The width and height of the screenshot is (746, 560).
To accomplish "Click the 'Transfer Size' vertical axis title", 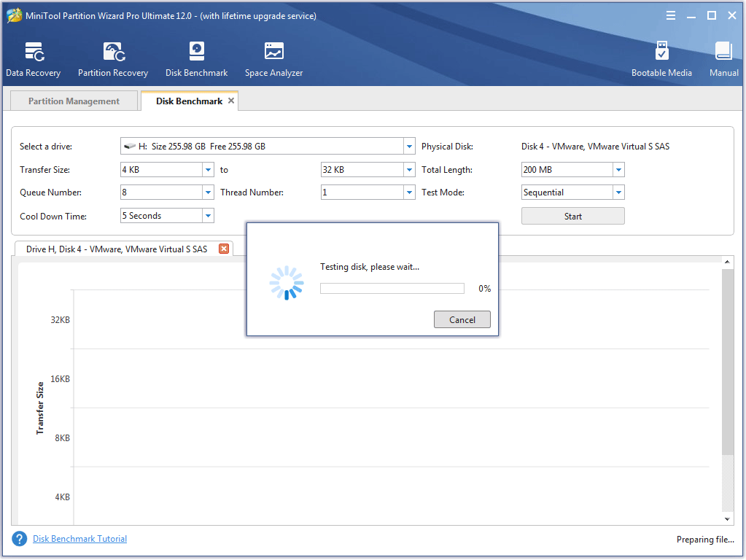I will click(x=40, y=408).
